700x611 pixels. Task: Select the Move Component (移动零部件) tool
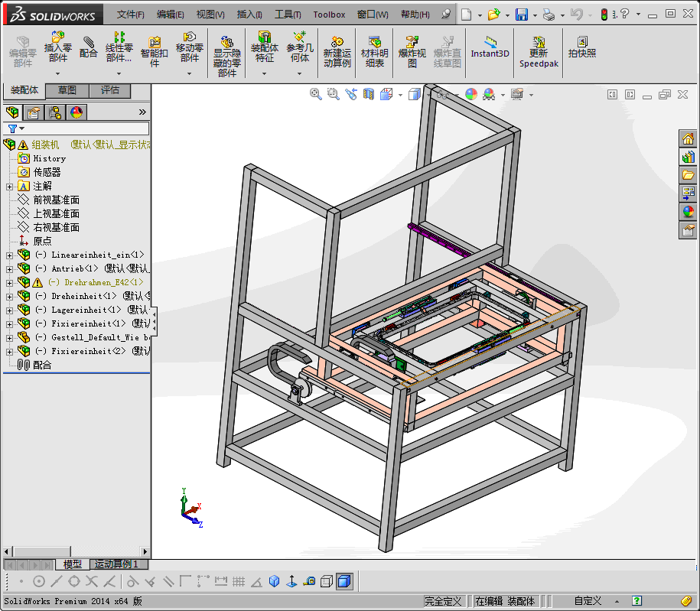coord(189,47)
